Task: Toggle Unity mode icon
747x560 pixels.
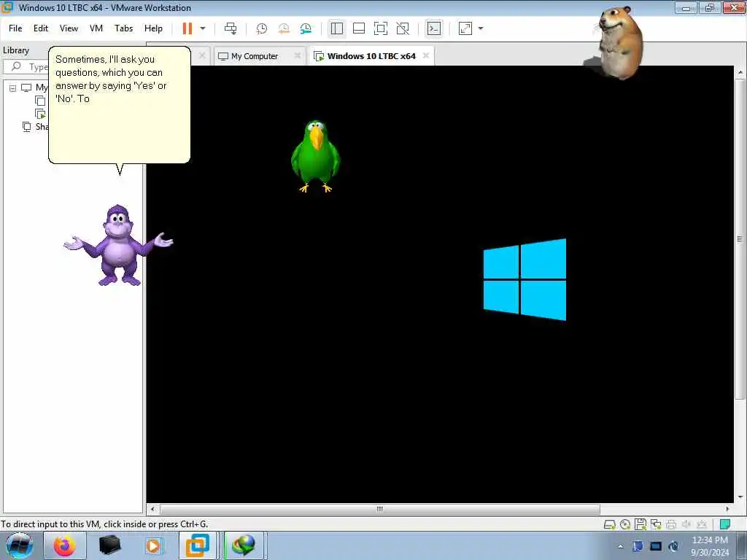Action: pyautogui.click(x=403, y=28)
